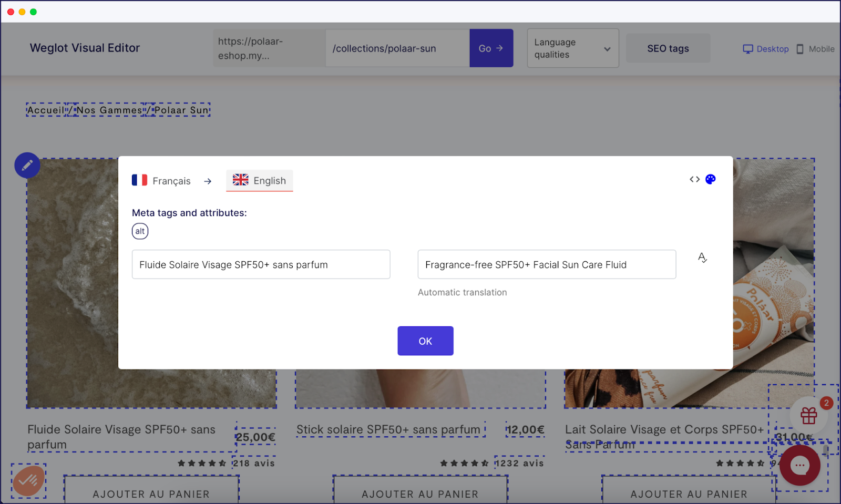The height and width of the screenshot is (504, 841).
Task: Click the Automatic translation label
Action: tap(463, 293)
